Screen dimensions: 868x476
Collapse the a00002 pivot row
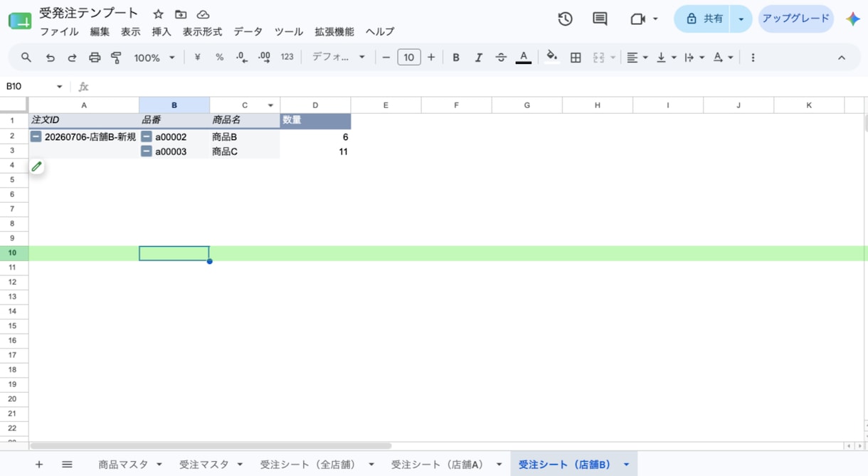point(147,137)
